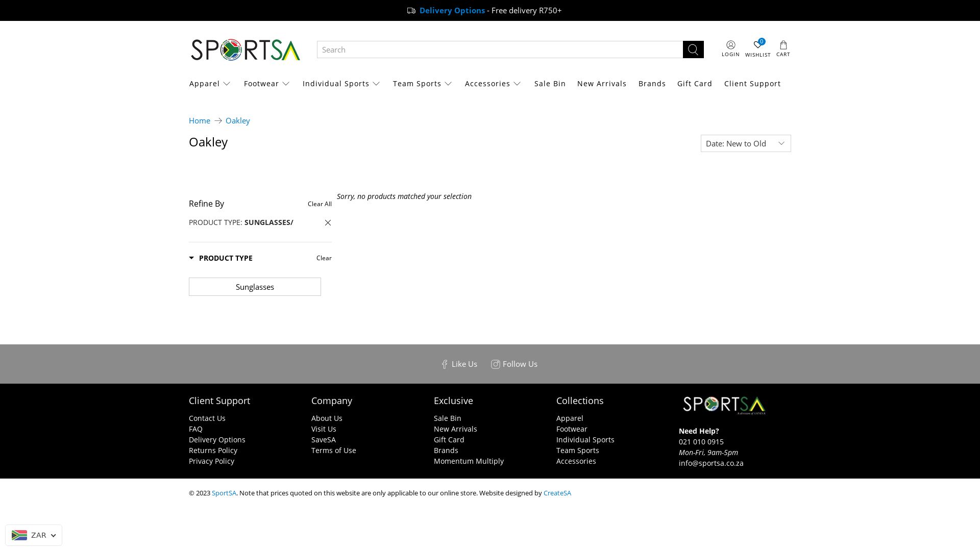980x551 pixels.
Task: Remove the Sunglasses filter with X
Action: [328, 222]
